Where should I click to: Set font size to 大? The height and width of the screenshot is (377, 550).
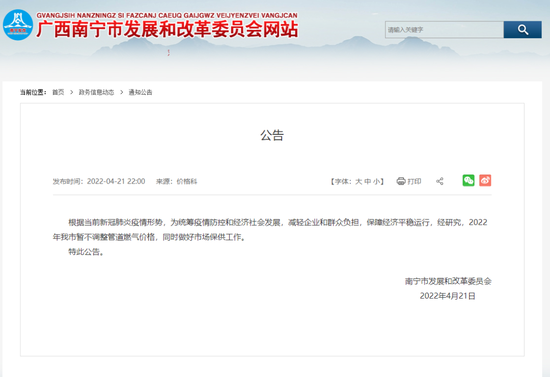tap(358, 181)
